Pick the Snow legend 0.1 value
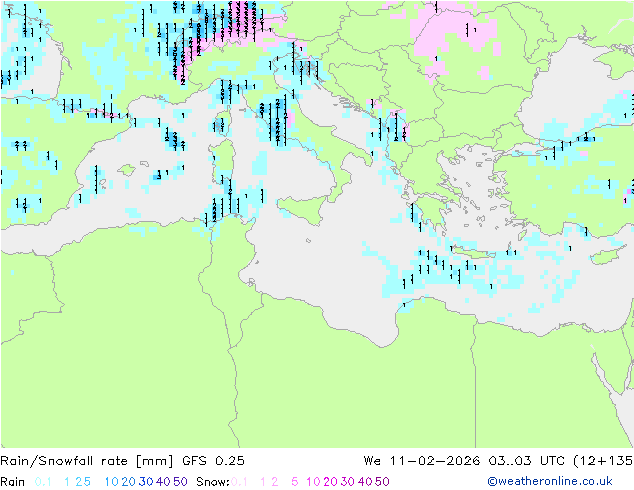Screen dimensions: 634x490 [239, 482]
